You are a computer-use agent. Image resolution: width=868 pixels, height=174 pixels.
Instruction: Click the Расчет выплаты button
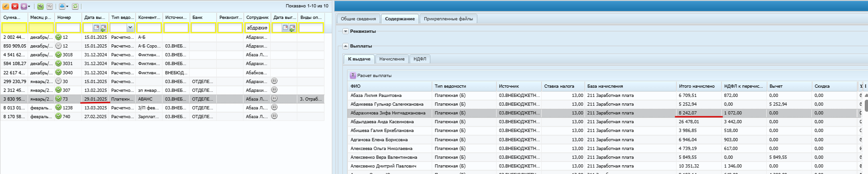[371, 76]
